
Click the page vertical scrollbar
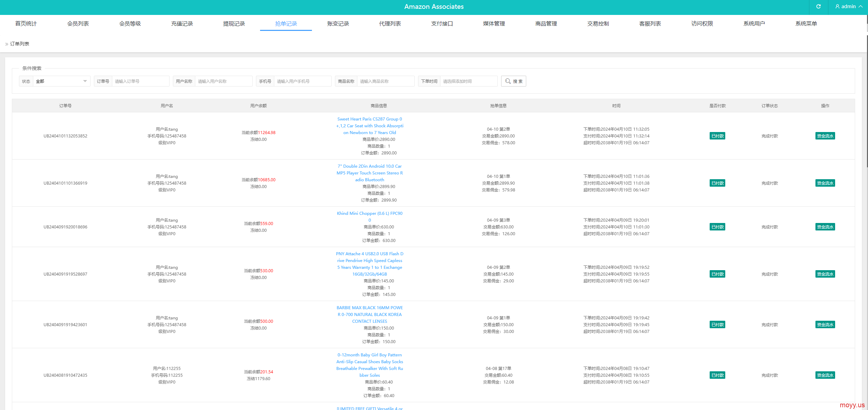(x=867, y=102)
